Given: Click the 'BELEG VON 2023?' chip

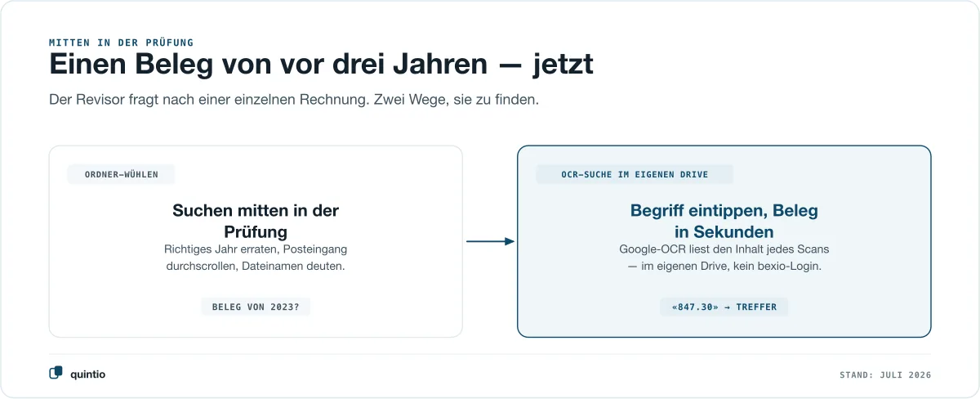Looking at the screenshot, I should 256,307.
